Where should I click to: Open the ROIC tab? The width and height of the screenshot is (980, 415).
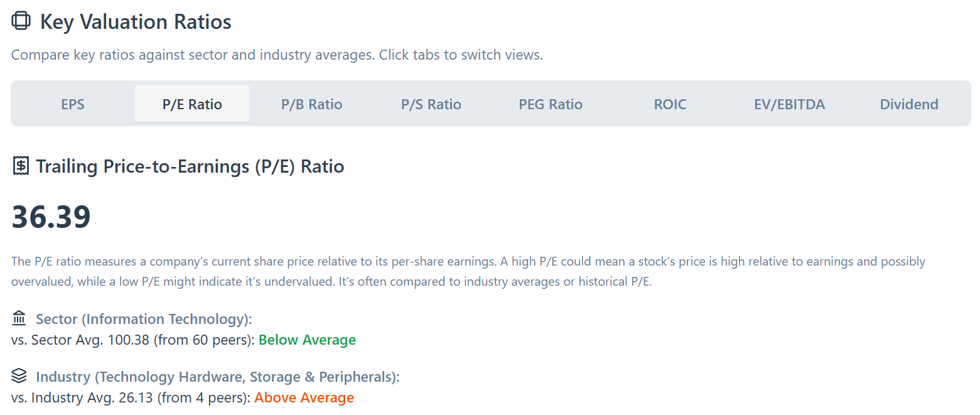tap(670, 104)
